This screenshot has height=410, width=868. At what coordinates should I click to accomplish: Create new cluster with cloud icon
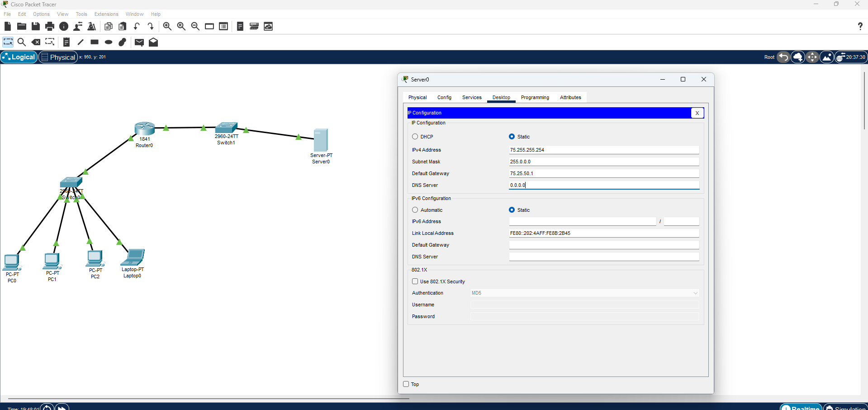(x=798, y=57)
